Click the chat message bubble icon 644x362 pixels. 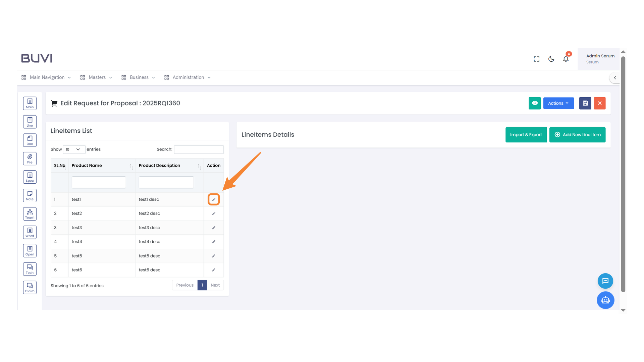[605, 281]
